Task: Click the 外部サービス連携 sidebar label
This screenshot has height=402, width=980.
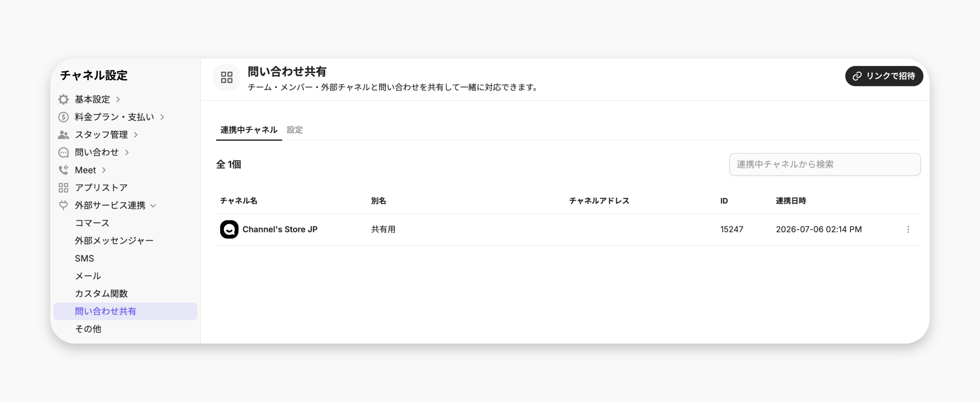Action: tap(110, 205)
